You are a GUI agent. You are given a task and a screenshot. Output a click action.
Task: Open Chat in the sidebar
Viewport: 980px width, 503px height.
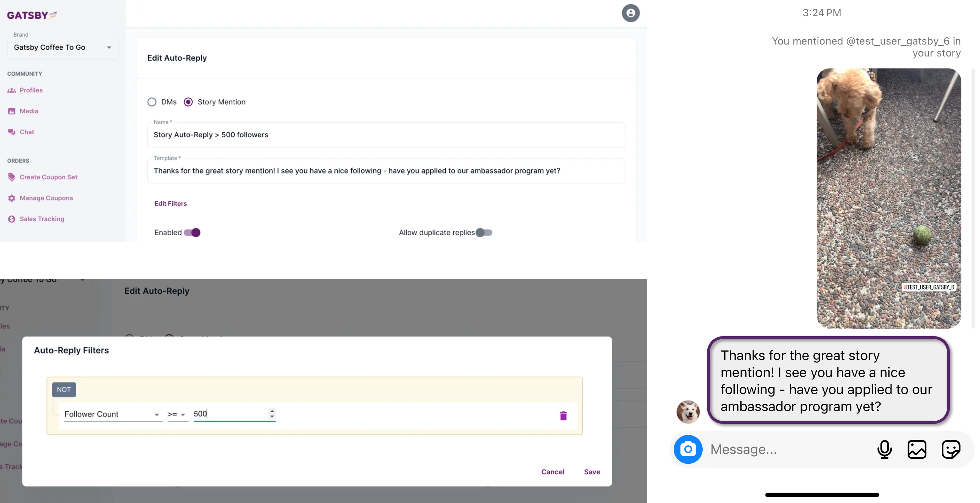(x=27, y=132)
